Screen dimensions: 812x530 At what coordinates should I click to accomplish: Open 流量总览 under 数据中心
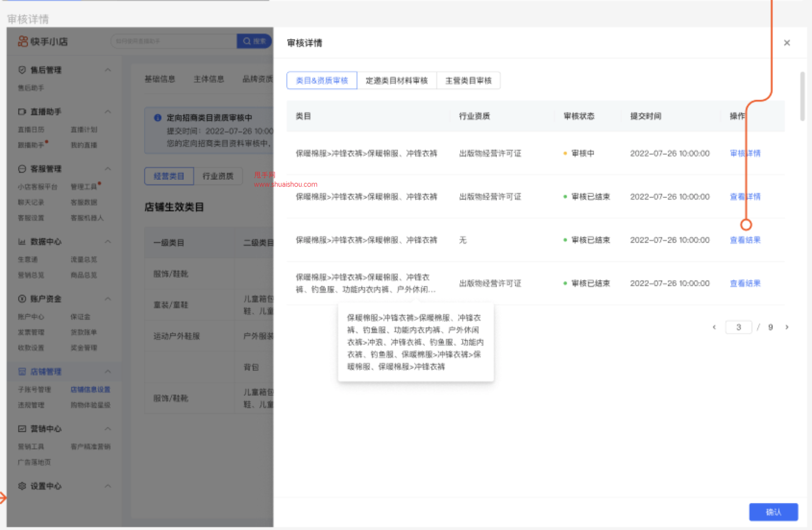84,260
